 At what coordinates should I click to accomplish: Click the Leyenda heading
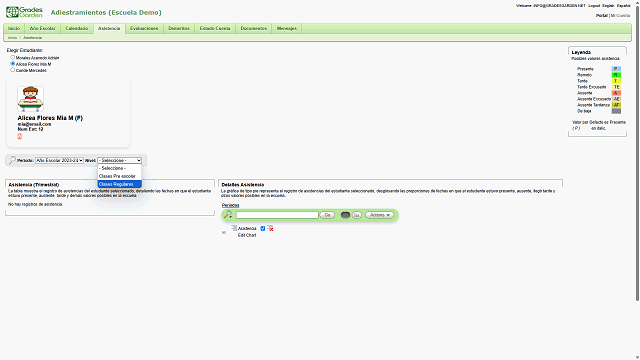pyautogui.click(x=581, y=52)
